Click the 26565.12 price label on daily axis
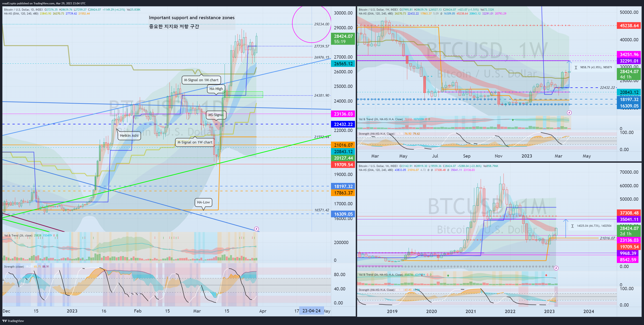The height and width of the screenshot is (325, 644). pyautogui.click(x=343, y=64)
